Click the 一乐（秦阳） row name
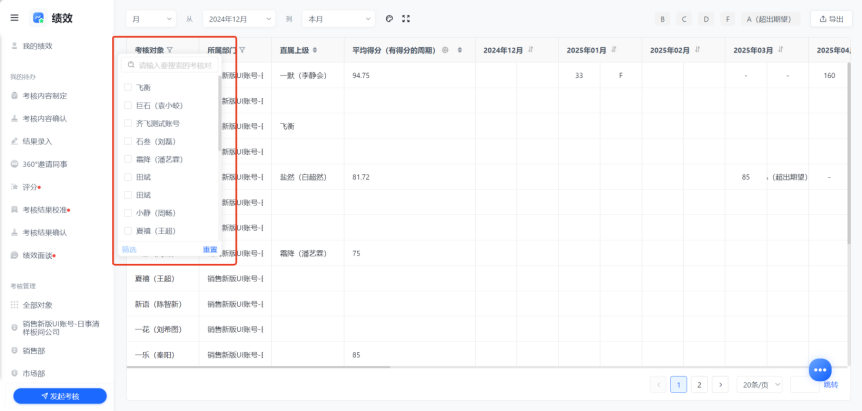The height and width of the screenshot is (411, 862). coord(154,355)
